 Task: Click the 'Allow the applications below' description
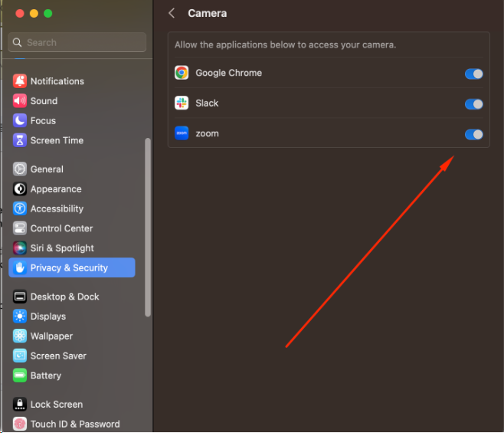(285, 44)
